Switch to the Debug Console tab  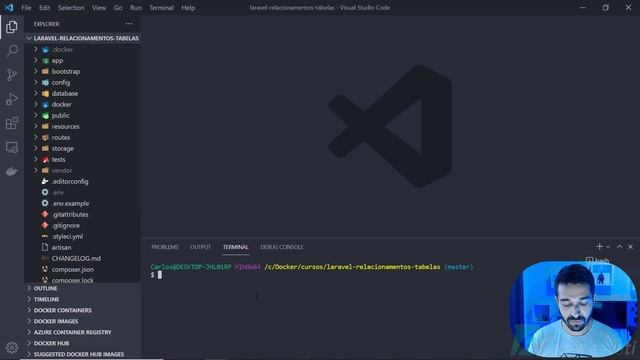coord(282,247)
